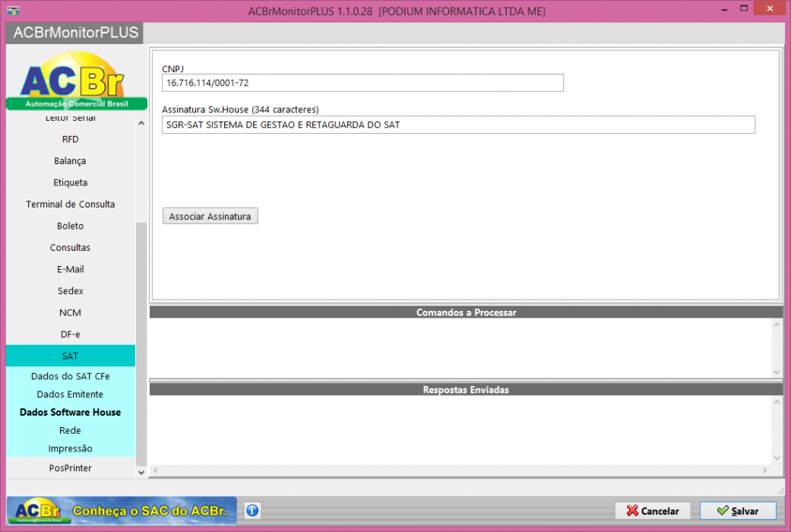This screenshot has height=532, width=791.
Task: Select Dados Software House subitem
Action: pos(70,413)
